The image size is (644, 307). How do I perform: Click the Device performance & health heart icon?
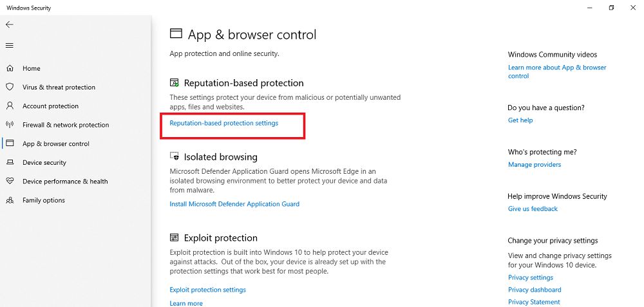pyautogui.click(x=10, y=181)
